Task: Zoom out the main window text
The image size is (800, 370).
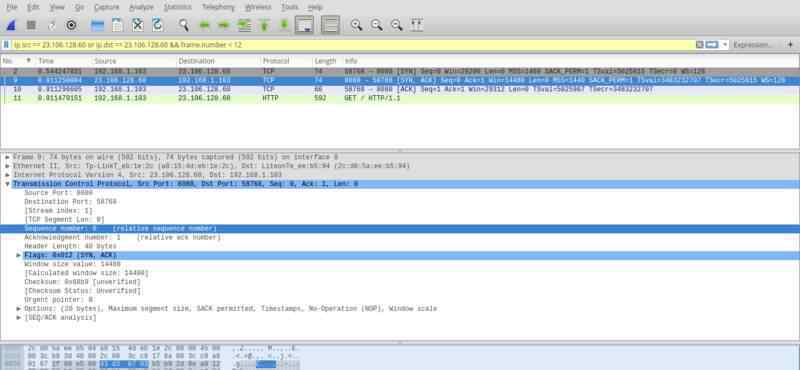Action: (377, 25)
